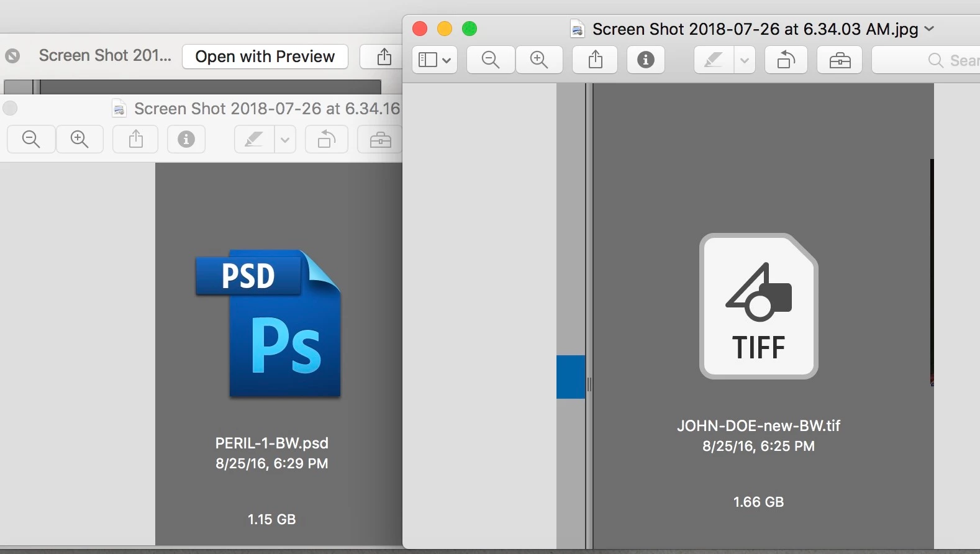This screenshot has height=554, width=980.
Task: Open inspector in the 6.34.03 Preview window
Action: point(646,60)
